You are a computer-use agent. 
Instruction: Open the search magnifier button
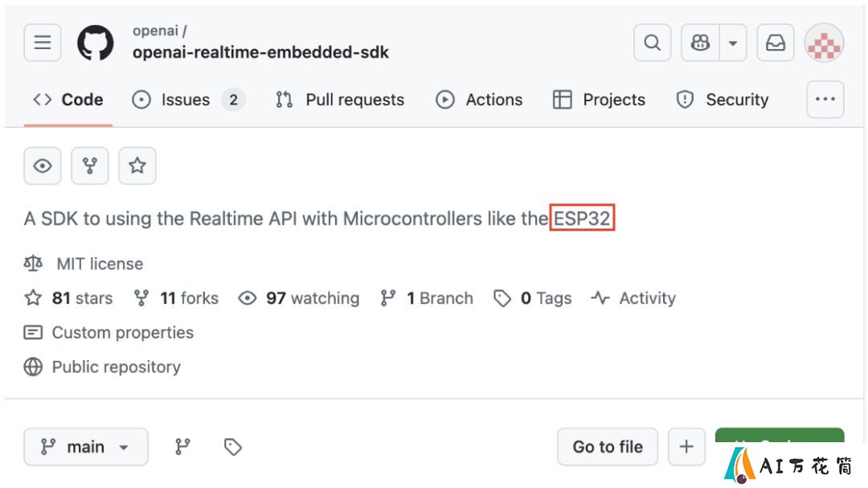652,43
